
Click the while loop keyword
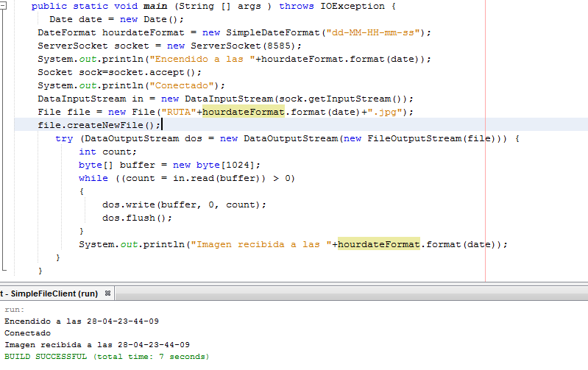coord(93,178)
